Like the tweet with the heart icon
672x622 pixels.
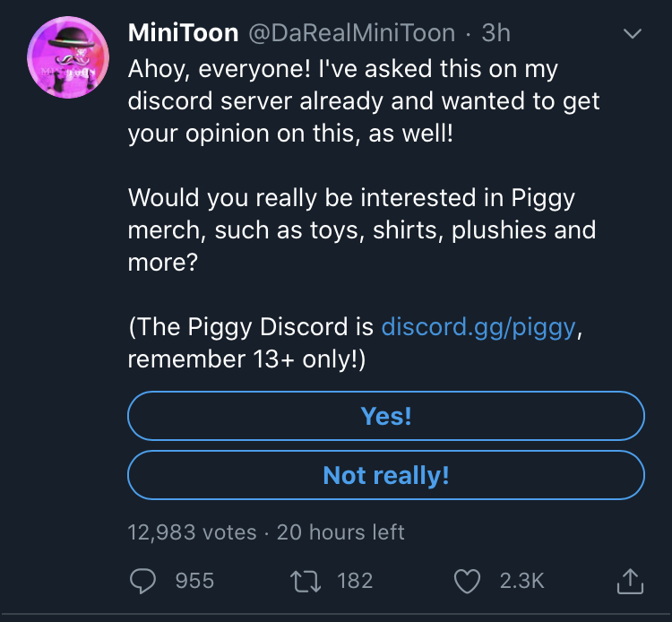[468, 581]
